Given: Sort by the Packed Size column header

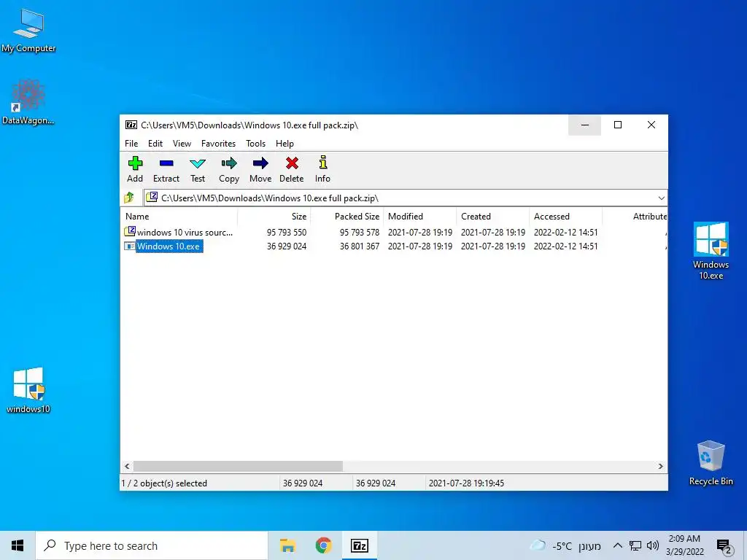Looking at the screenshot, I should pos(347,216).
